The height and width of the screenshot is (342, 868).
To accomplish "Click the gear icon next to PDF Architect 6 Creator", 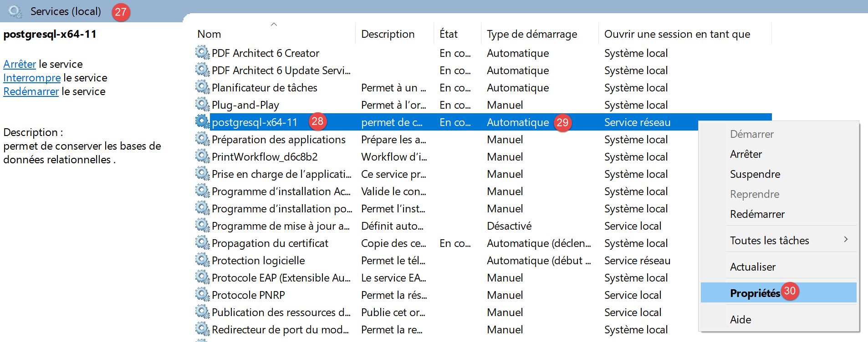I will pyautogui.click(x=202, y=53).
